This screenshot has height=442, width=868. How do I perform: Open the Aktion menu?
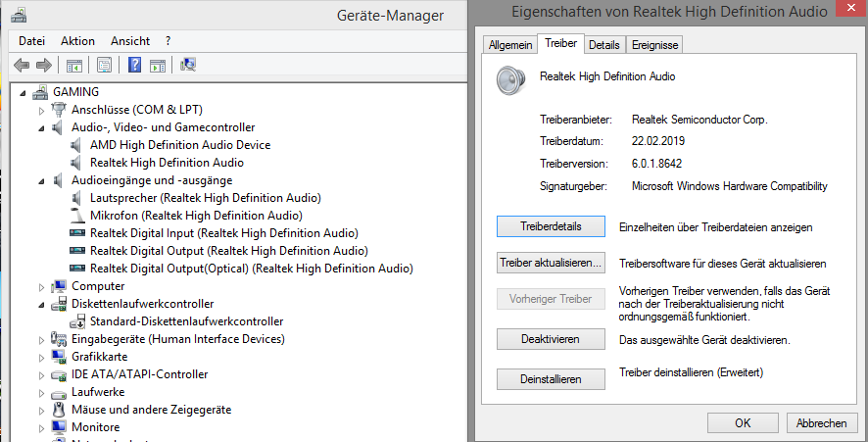pos(77,41)
